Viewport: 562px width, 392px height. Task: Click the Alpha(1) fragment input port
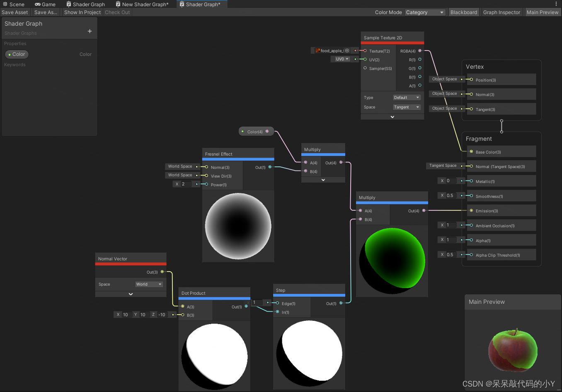tap(471, 240)
